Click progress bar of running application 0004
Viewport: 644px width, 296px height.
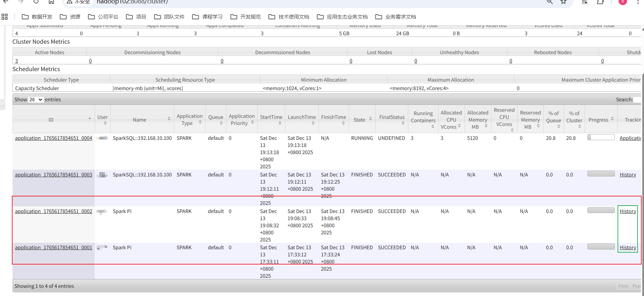tap(601, 137)
